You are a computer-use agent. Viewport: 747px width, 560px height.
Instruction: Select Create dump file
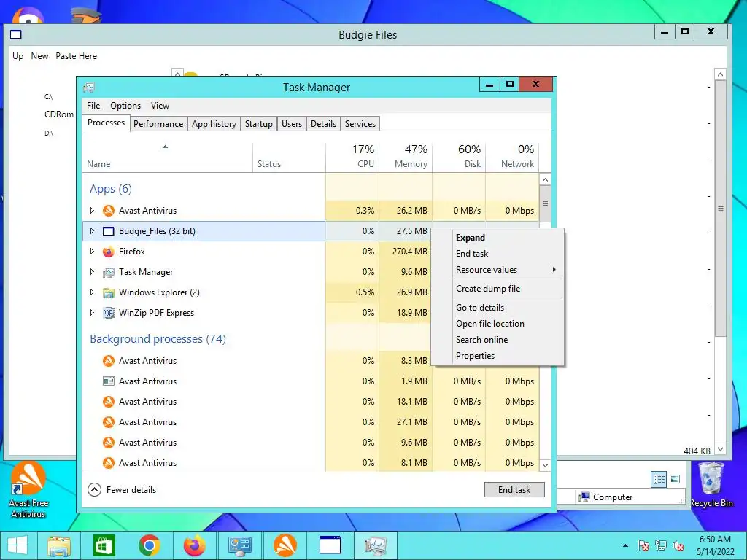pyautogui.click(x=498, y=289)
